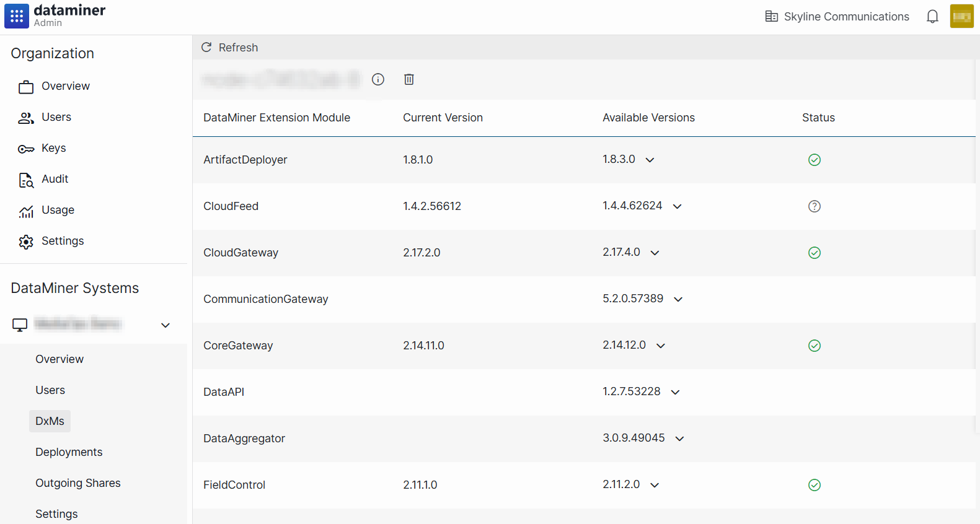Screen dimensions: 980x524
Task: Delete node using trash icon
Action: coord(409,79)
